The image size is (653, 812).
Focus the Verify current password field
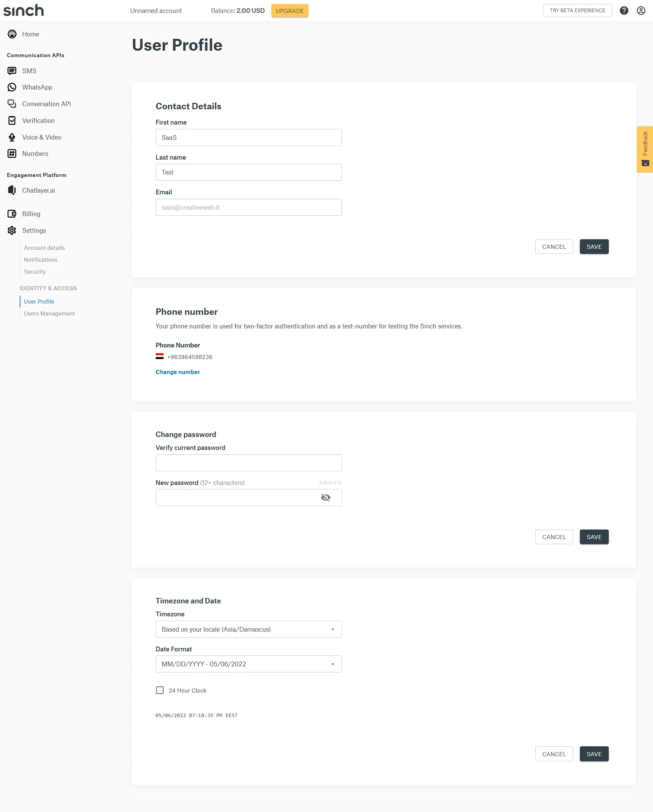coord(248,462)
